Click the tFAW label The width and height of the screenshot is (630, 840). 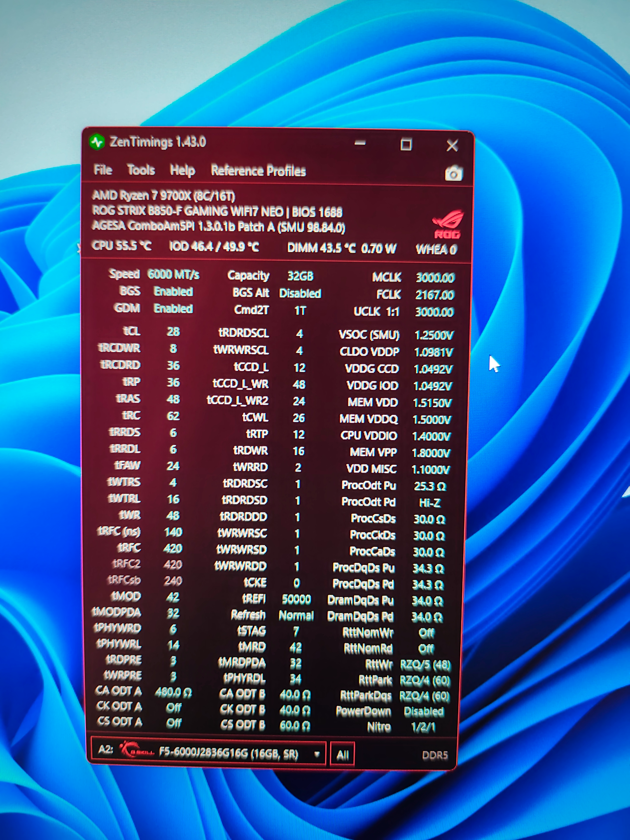pyautogui.click(x=127, y=465)
